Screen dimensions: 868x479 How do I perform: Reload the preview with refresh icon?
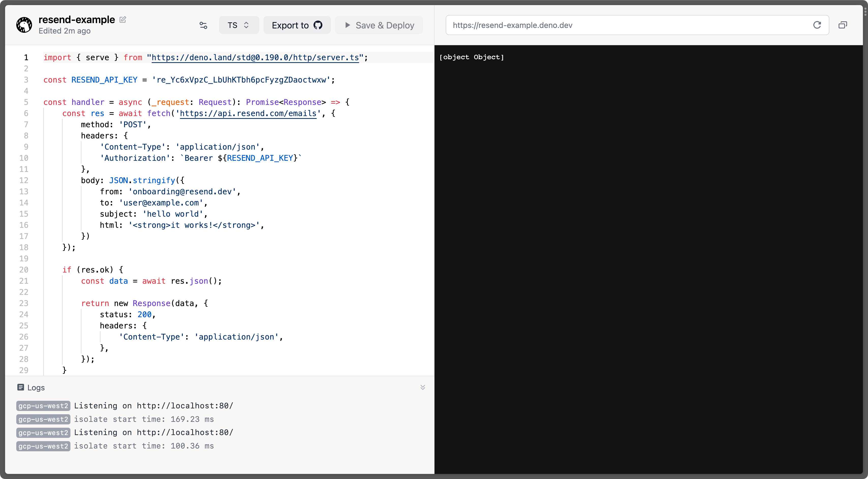click(x=817, y=25)
